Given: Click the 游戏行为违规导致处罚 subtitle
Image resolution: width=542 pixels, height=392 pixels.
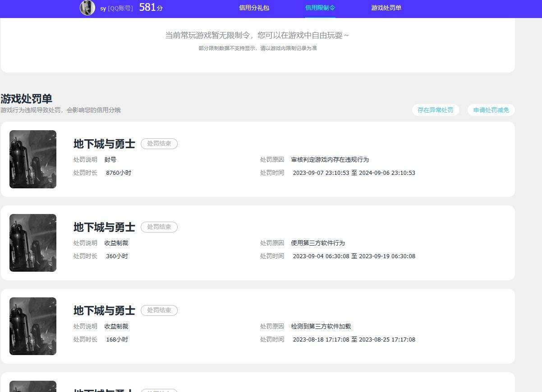Looking at the screenshot, I should 60,110.
